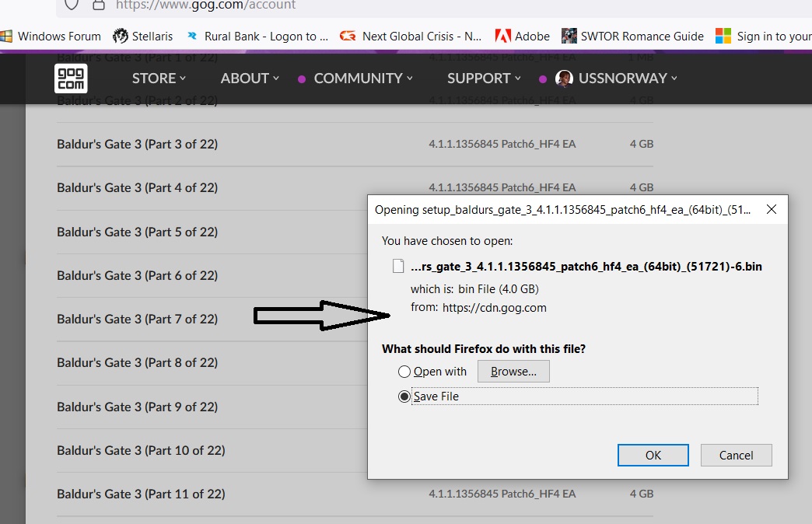
Task: Download Baldur's Gate 3 Part 5 of 22
Action: pos(137,232)
